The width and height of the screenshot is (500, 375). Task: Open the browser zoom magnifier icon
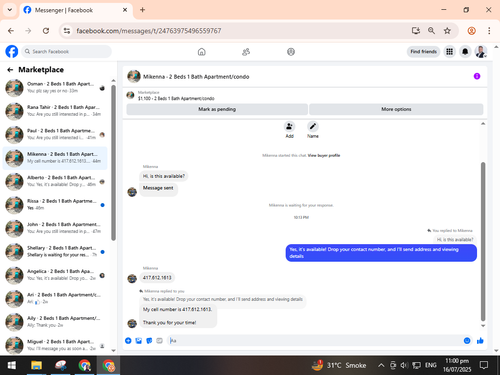tap(431, 31)
